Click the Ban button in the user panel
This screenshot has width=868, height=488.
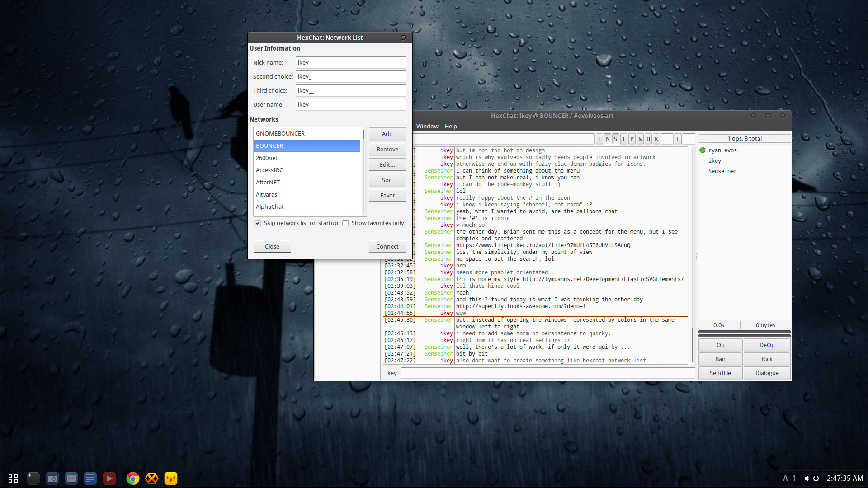click(720, 359)
